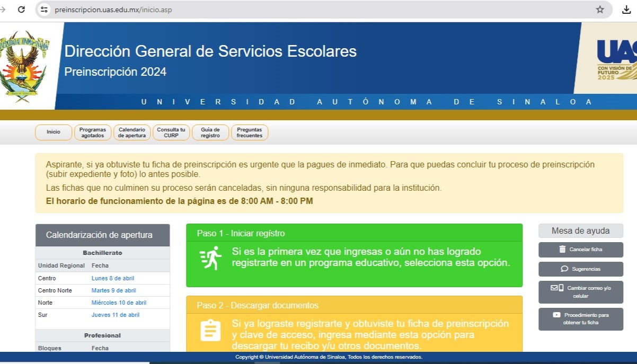Open Programas agotados page

click(x=93, y=132)
